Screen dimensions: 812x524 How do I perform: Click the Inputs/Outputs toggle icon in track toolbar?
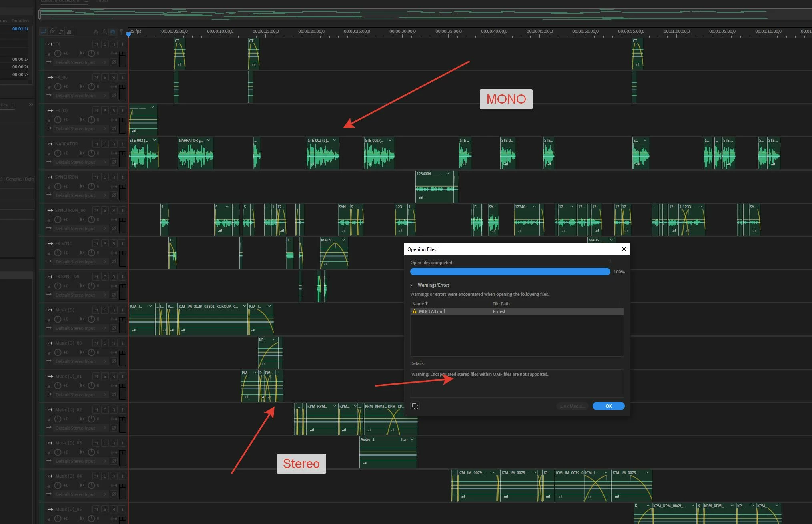pyautogui.click(x=44, y=32)
